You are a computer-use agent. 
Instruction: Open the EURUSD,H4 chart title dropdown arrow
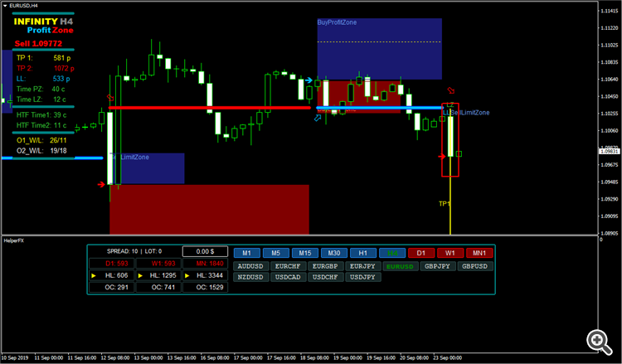click(5, 6)
